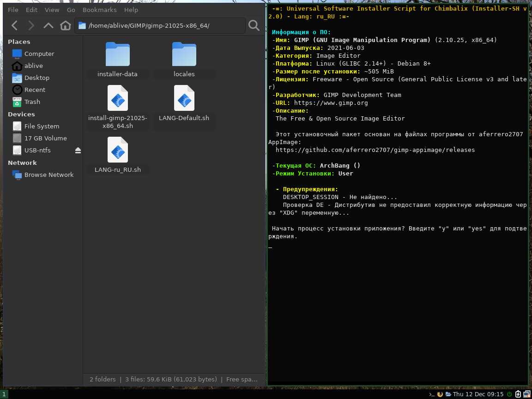Open the file search magnifier

tap(254, 25)
